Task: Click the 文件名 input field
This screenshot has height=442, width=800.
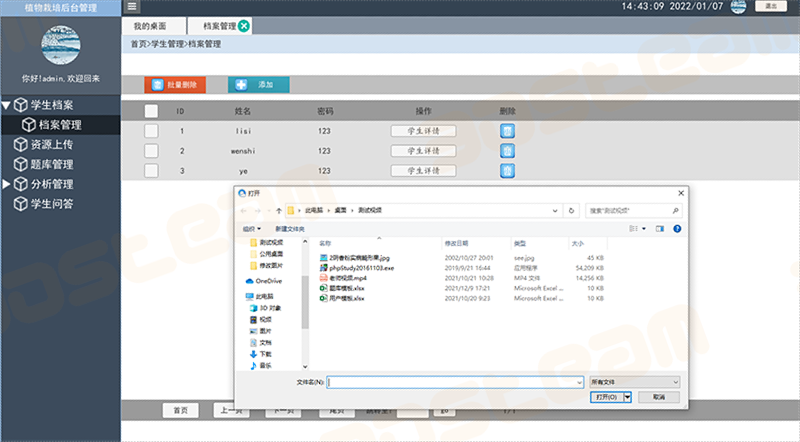Action: tap(455, 382)
